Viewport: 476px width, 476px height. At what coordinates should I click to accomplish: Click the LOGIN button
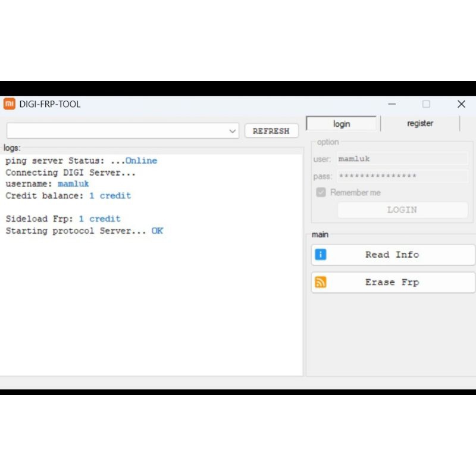tap(402, 210)
